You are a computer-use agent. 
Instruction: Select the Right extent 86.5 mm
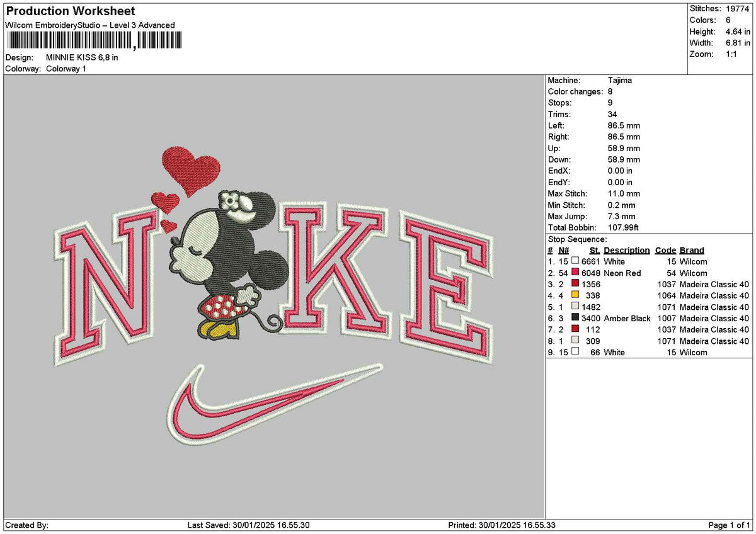(624, 137)
